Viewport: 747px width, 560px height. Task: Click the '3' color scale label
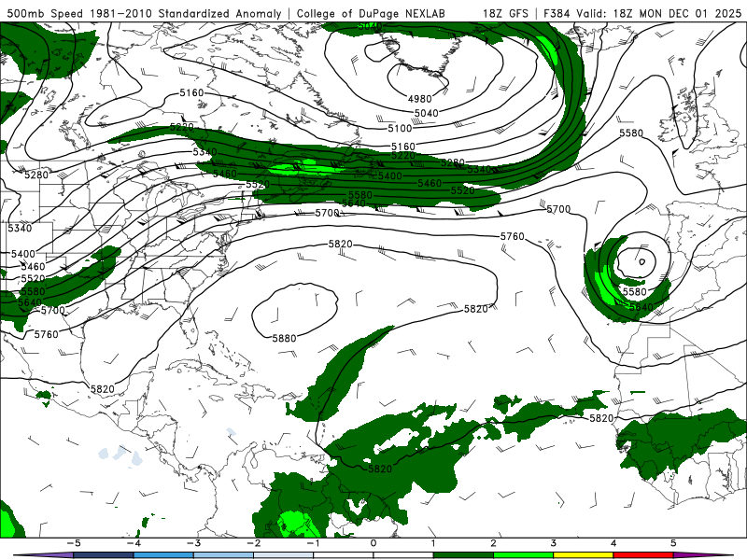pyautogui.click(x=553, y=543)
